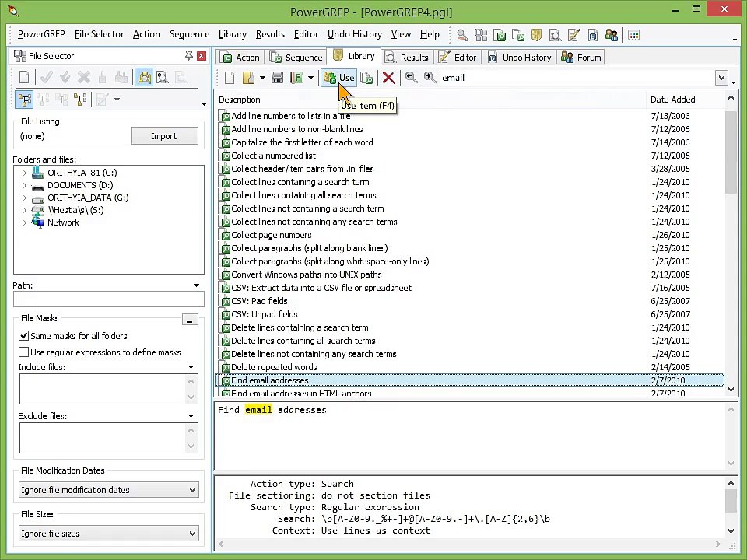Image resolution: width=747 pixels, height=560 pixels.
Task: Open the arrow next to the favorites icon
Action: (x=310, y=78)
